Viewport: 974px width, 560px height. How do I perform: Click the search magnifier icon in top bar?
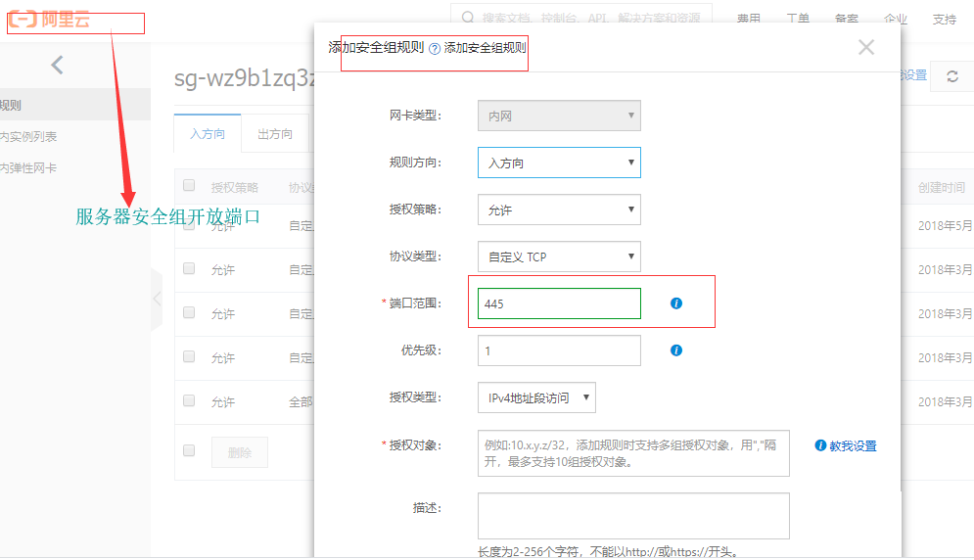467,19
